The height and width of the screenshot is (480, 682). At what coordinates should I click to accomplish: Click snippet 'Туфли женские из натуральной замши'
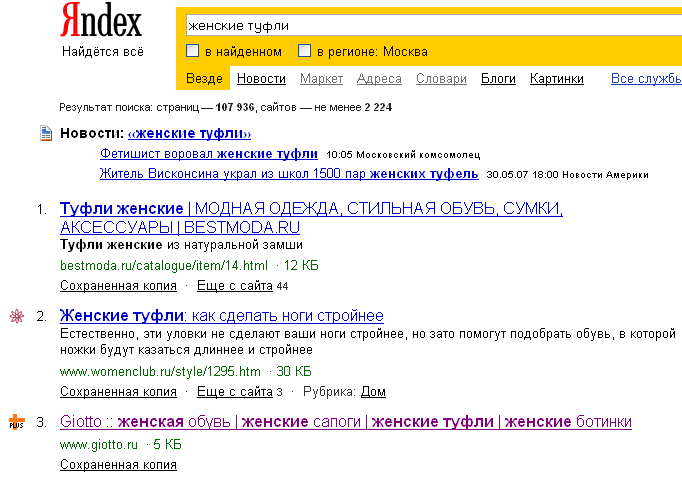point(181,245)
